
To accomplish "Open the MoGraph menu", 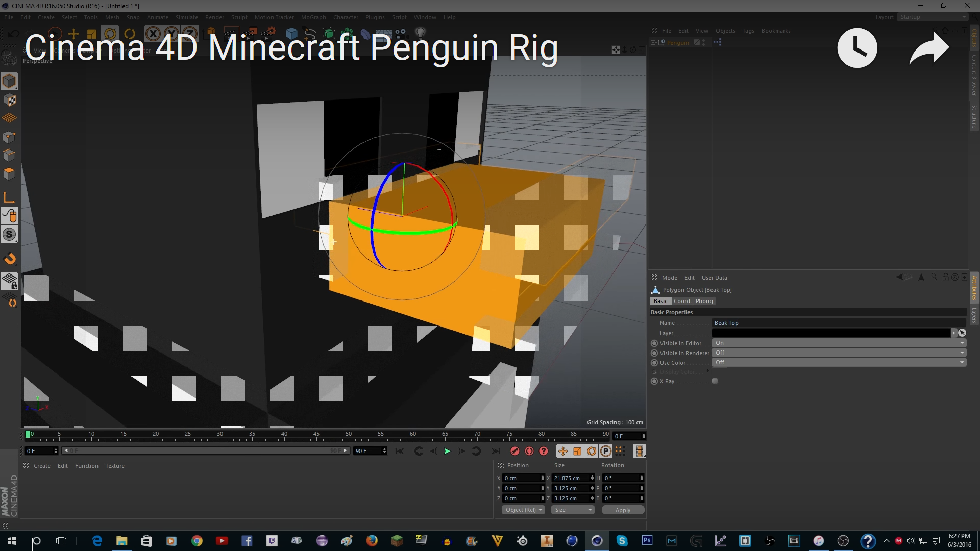I will pos(313,17).
